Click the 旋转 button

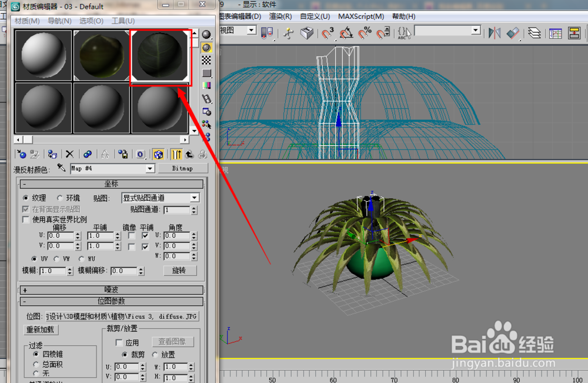179,271
